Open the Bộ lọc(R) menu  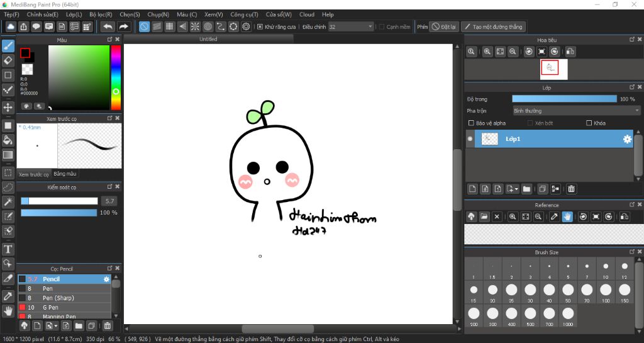[x=101, y=14]
